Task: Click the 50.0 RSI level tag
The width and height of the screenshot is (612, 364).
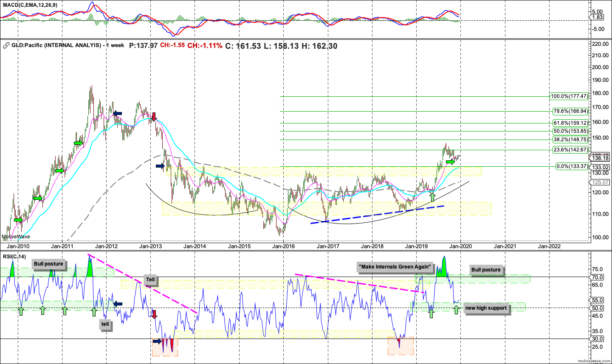Action: pyautogui.click(x=597, y=308)
